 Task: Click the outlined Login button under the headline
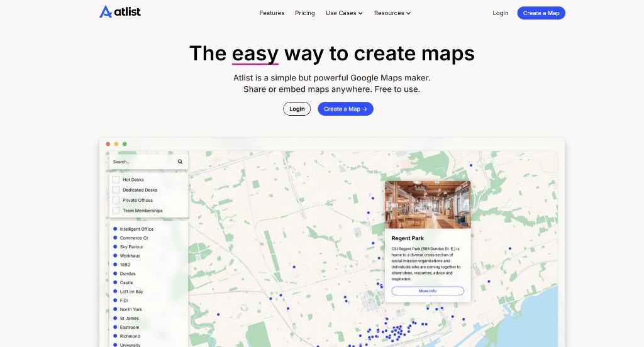click(x=297, y=109)
